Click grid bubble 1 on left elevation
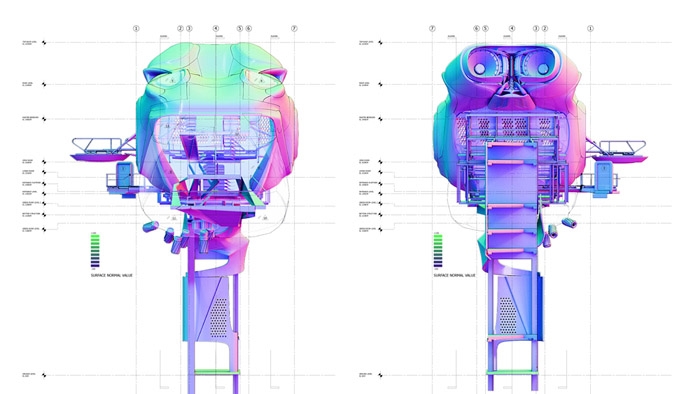The width and height of the screenshot is (700, 394). 136,29
